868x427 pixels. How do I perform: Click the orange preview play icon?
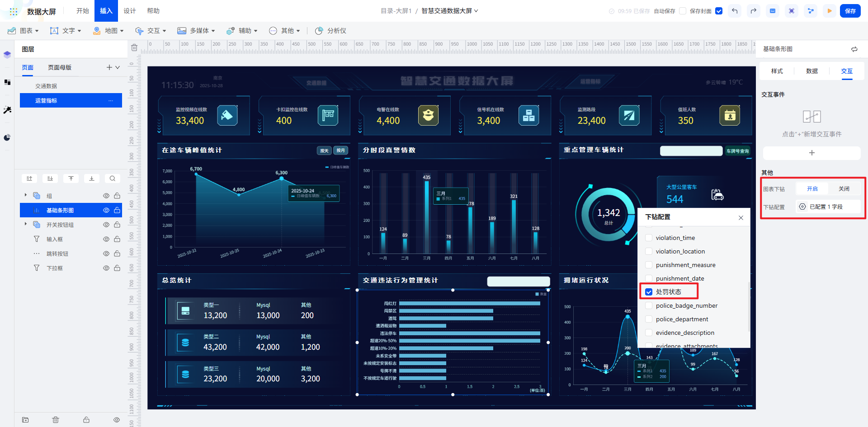(830, 11)
